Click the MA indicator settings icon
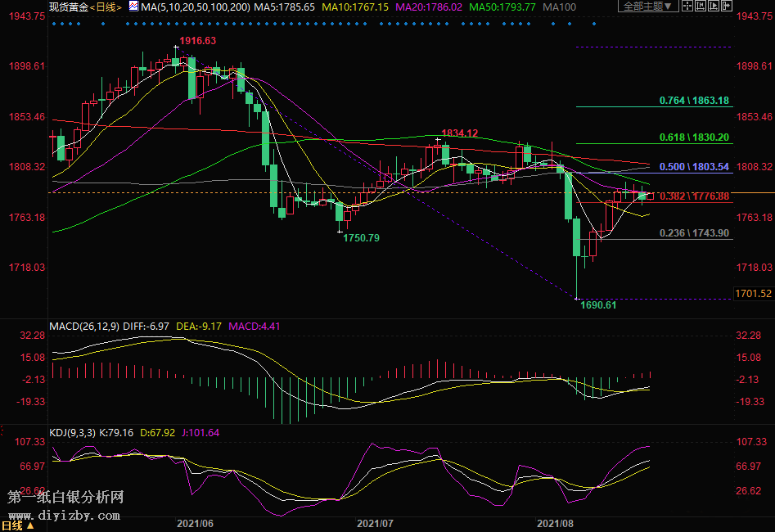Screen dimensions: 775x532 tap(133, 7)
